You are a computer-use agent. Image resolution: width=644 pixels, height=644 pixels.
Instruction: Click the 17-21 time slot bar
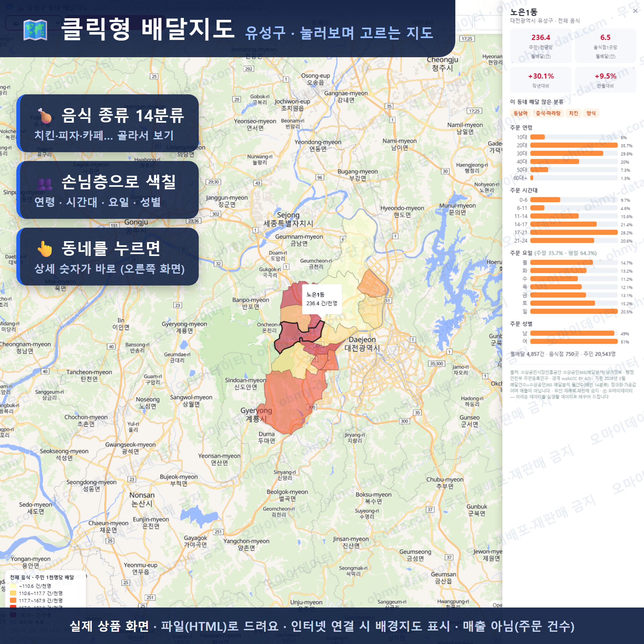pyautogui.click(x=574, y=232)
